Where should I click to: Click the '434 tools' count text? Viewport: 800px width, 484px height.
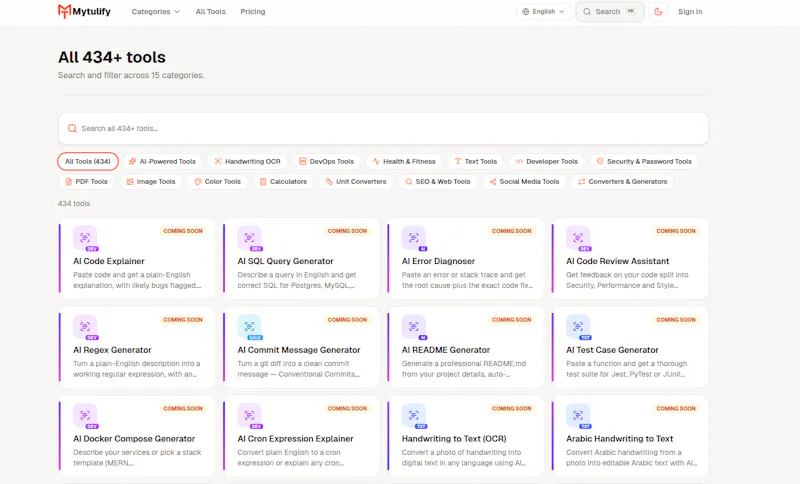pyautogui.click(x=74, y=203)
